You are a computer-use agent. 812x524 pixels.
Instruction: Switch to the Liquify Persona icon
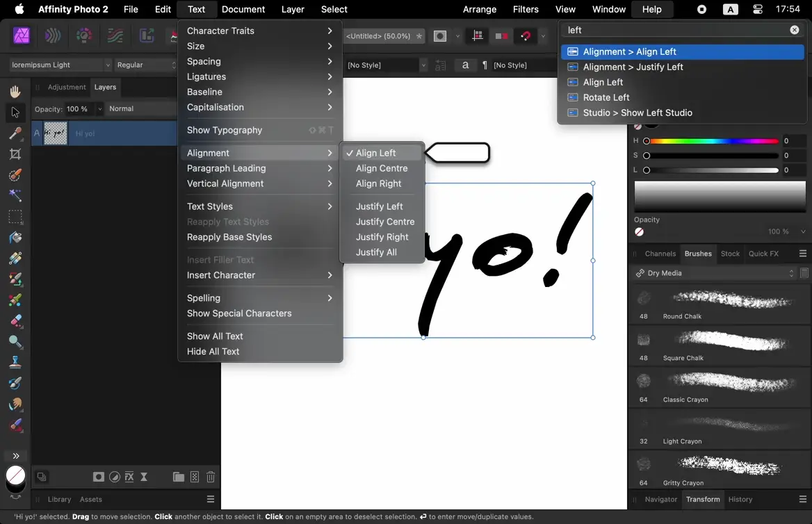[53, 36]
